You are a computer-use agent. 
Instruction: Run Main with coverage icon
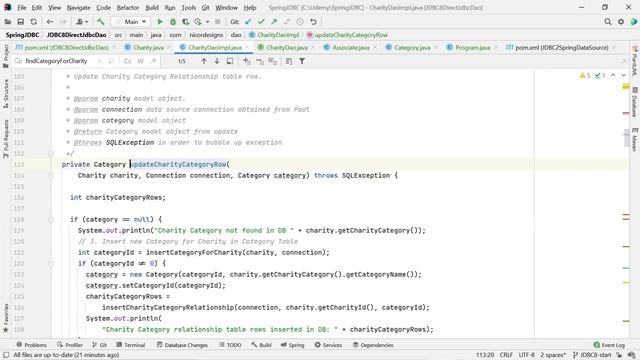(x=186, y=22)
